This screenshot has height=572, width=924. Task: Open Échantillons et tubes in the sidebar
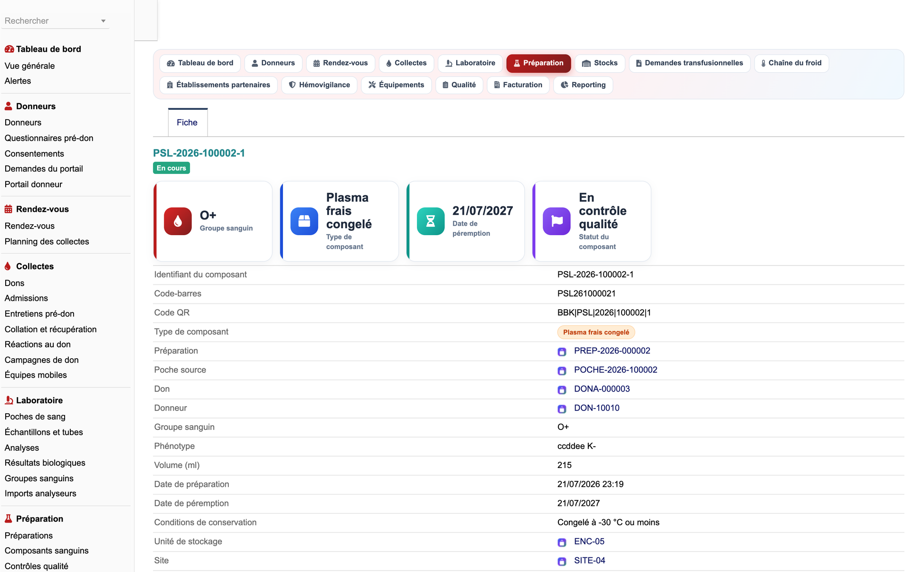click(44, 432)
